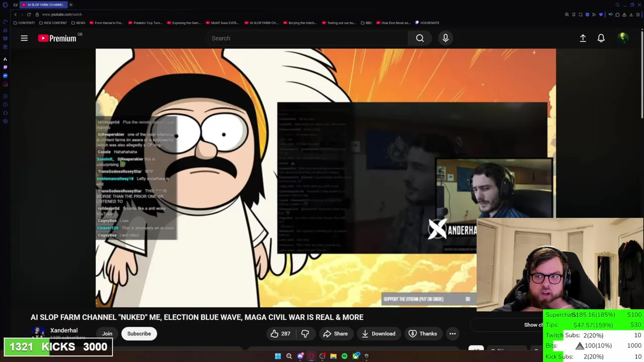Screen dimensions: 644x362
Task: Submit search with the magnifier button
Action: pos(420,38)
